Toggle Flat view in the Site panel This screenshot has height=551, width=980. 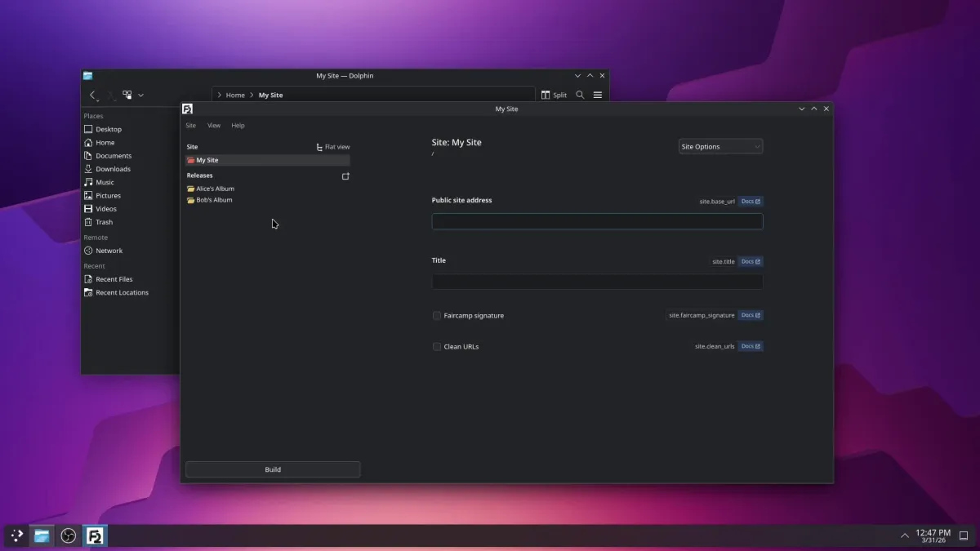click(x=333, y=146)
